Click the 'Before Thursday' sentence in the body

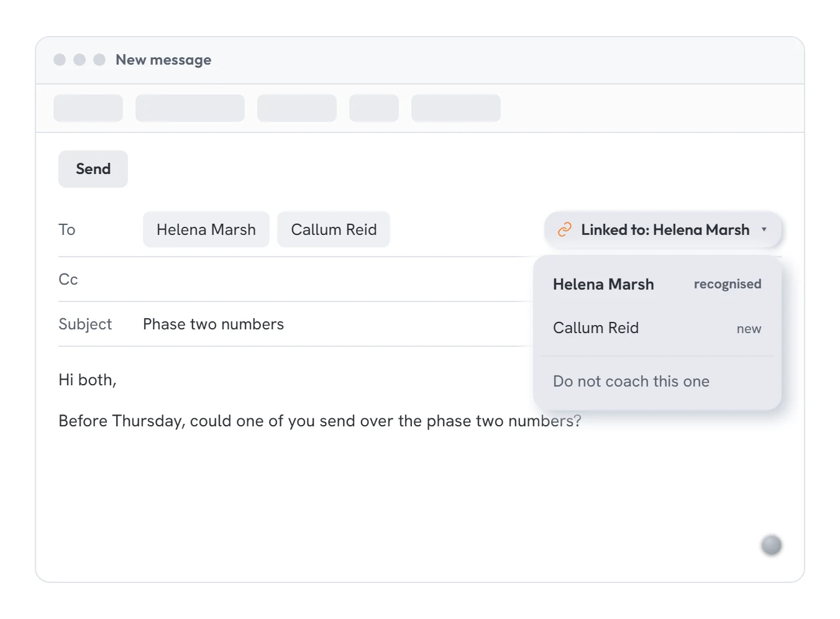[320, 421]
